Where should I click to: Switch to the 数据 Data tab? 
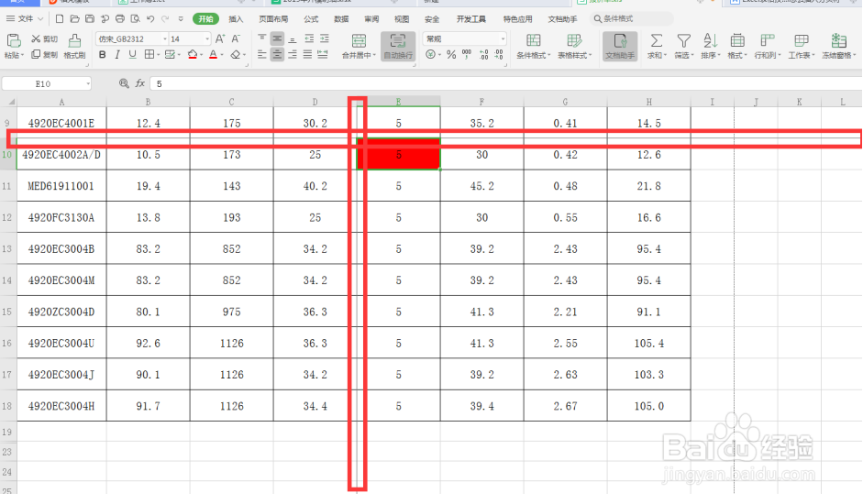coord(341,18)
